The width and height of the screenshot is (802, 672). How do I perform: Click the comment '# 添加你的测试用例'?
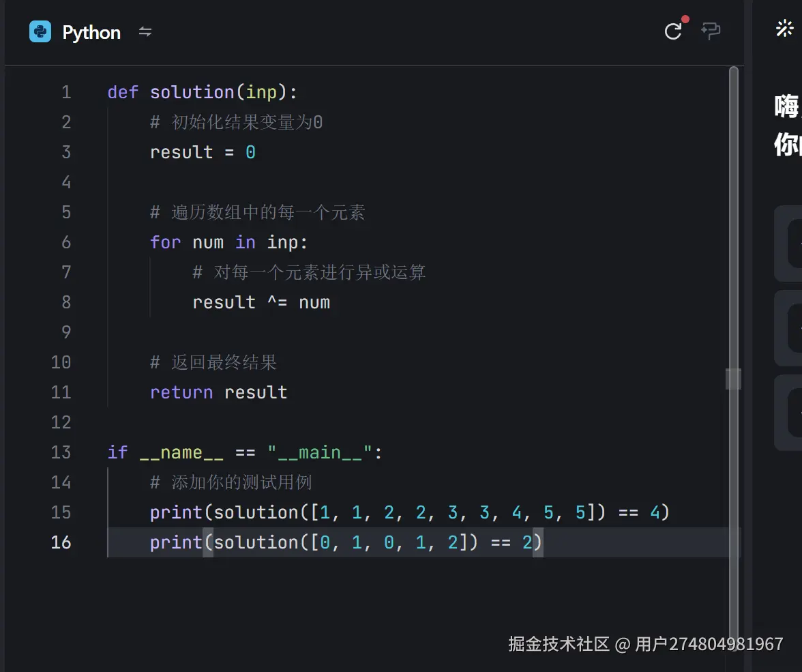point(231,482)
